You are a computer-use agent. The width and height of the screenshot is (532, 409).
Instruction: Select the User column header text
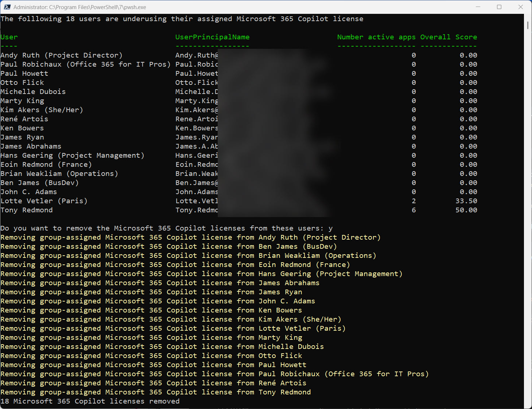(9, 37)
